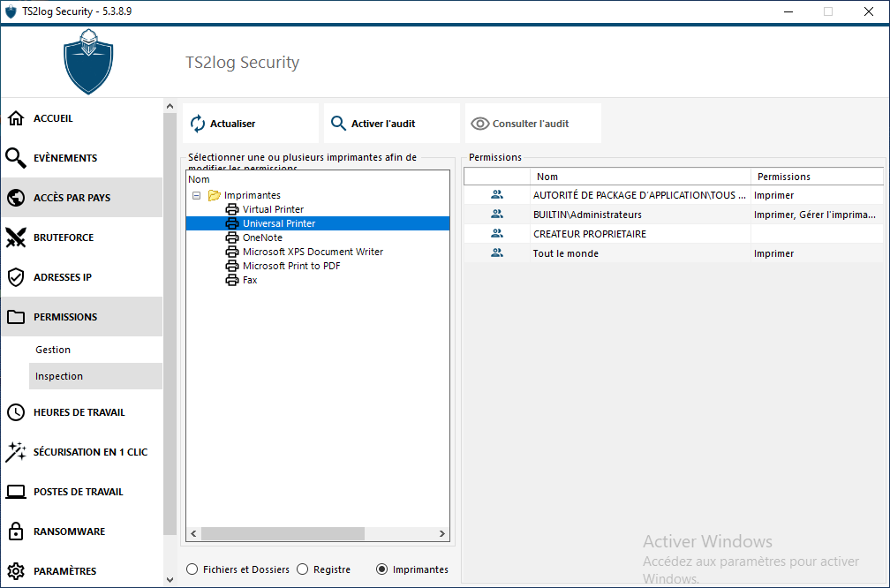The width and height of the screenshot is (890, 588).
Task: Click the magic wand Sécurisation icon
Action: click(x=16, y=452)
